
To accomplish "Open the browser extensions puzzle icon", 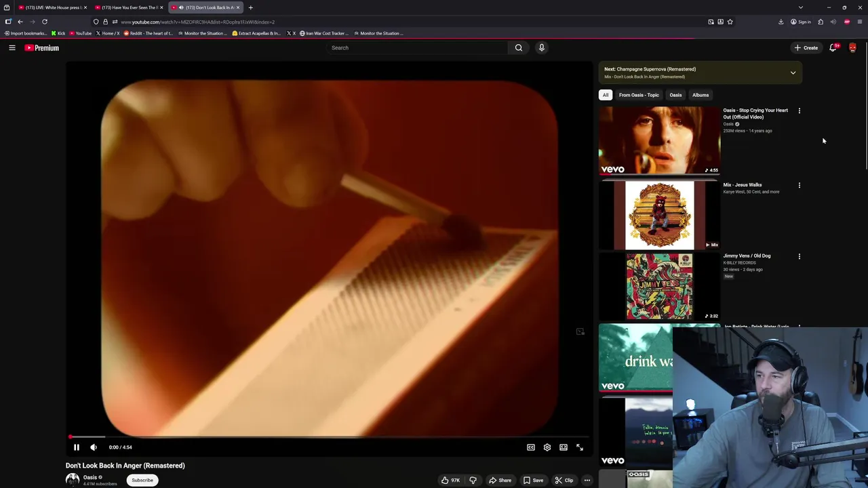I will [x=821, y=22].
